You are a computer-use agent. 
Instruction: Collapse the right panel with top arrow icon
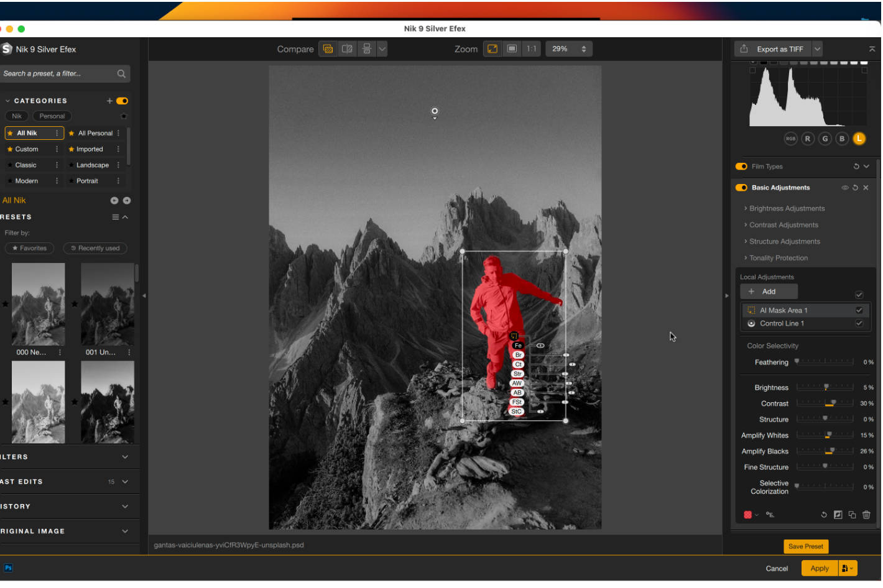point(873,49)
